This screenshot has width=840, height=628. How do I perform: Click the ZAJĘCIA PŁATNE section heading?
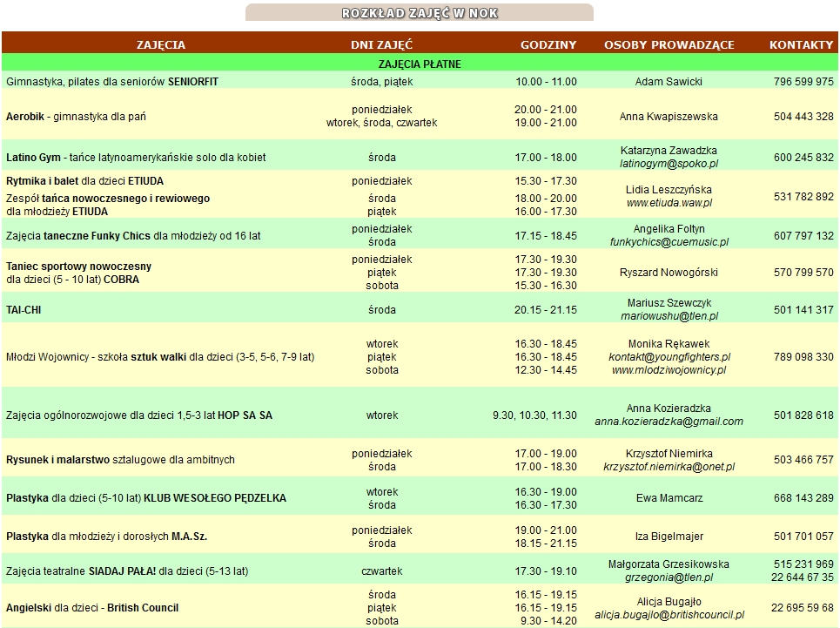coord(420,64)
